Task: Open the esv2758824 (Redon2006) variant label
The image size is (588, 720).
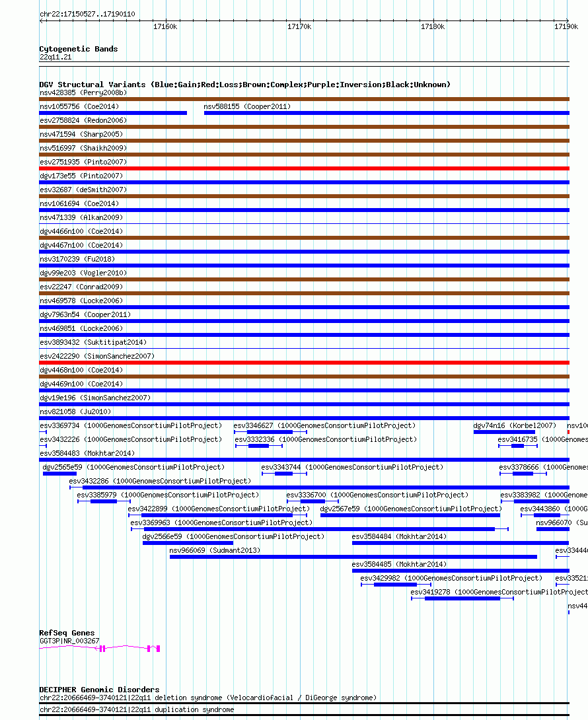Action: 83,120
